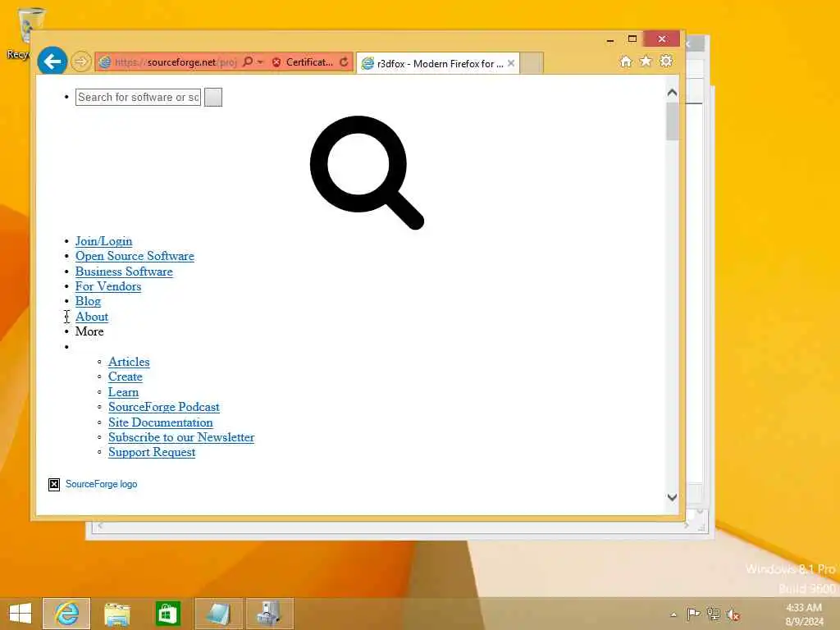Viewport: 840px width, 630px height.
Task: Open the SourceForge Podcast link
Action: (x=164, y=407)
